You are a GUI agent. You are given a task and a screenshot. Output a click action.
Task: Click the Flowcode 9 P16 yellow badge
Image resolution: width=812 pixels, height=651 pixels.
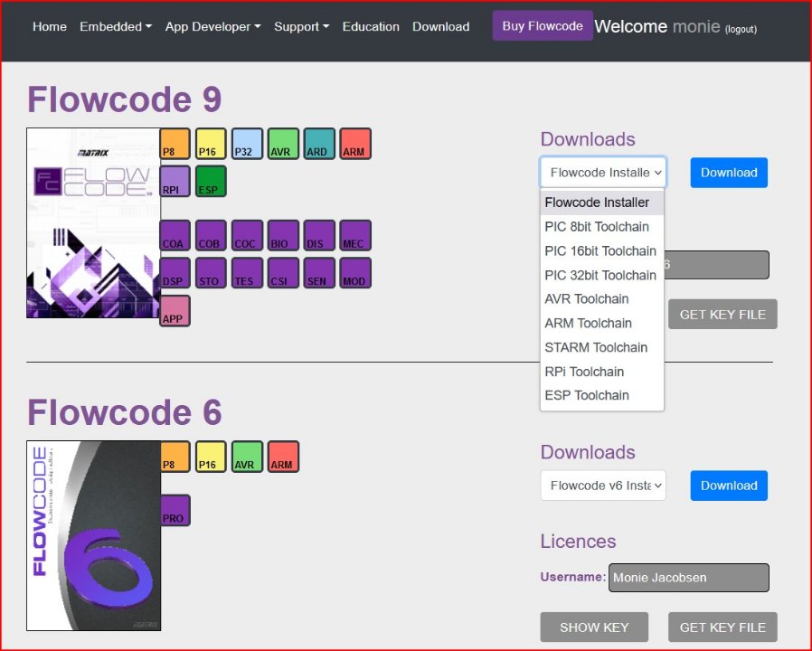(212, 144)
